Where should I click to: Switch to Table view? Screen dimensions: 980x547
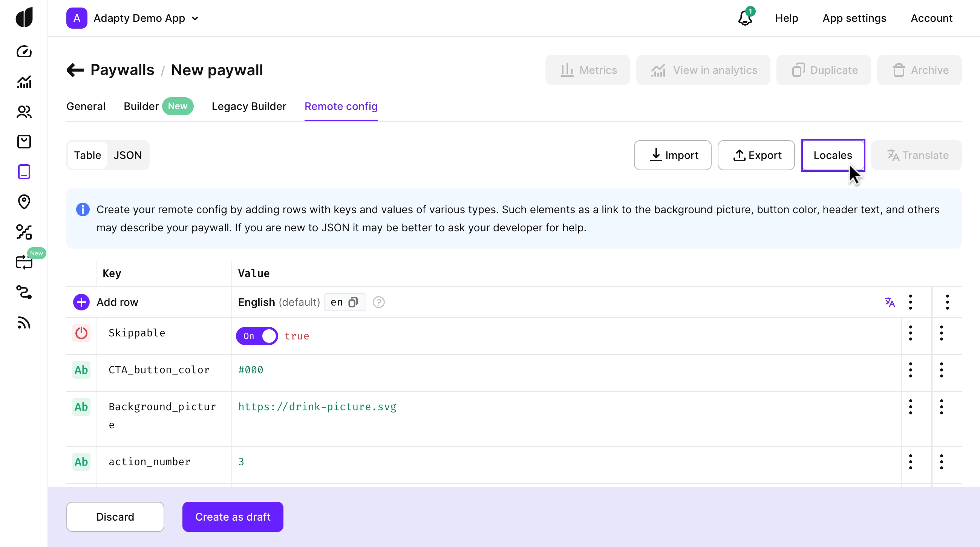pyautogui.click(x=87, y=155)
